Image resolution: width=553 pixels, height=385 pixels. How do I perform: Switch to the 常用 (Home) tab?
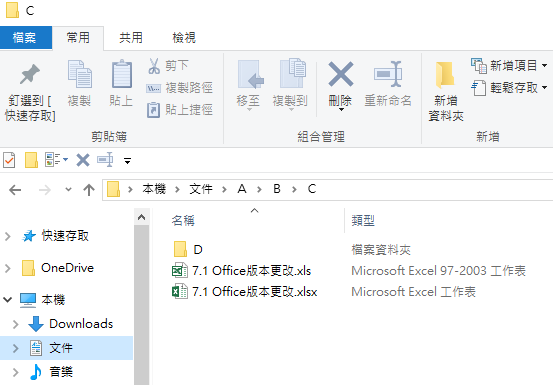78,37
